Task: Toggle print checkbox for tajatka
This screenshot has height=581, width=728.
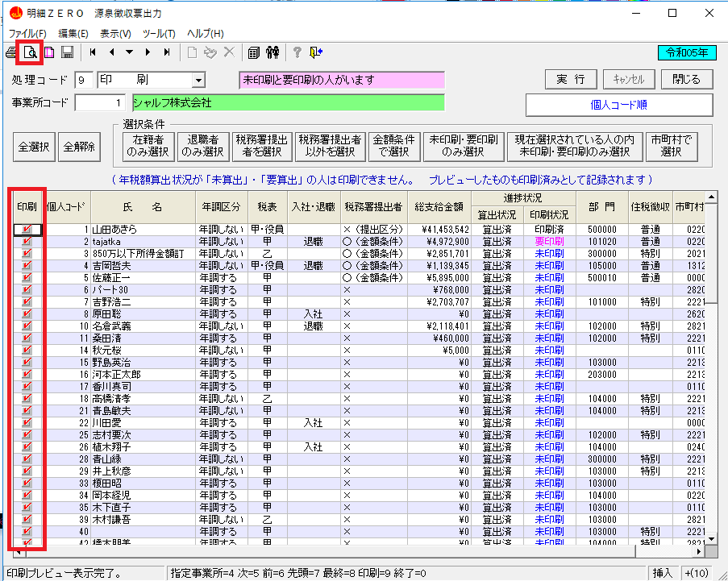Action: click(27, 241)
